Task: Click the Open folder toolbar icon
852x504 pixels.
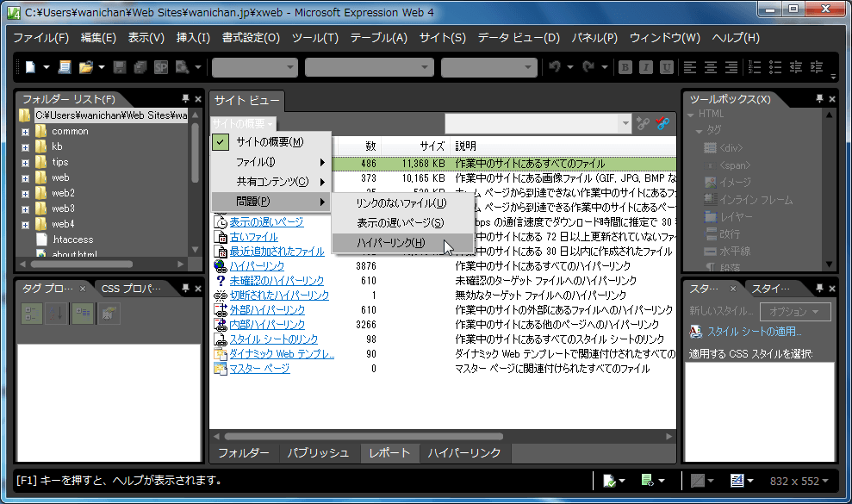Action: [85, 67]
